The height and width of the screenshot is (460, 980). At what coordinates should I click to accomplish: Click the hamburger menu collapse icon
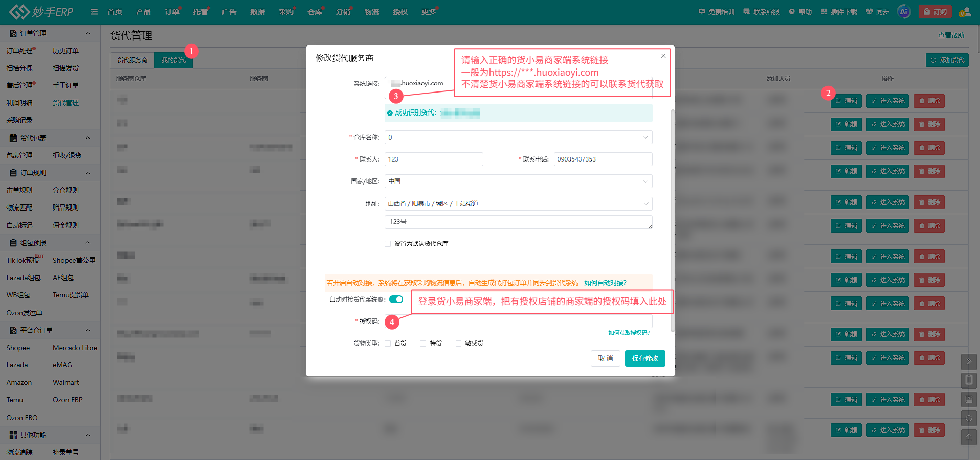click(x=94, y=12)
